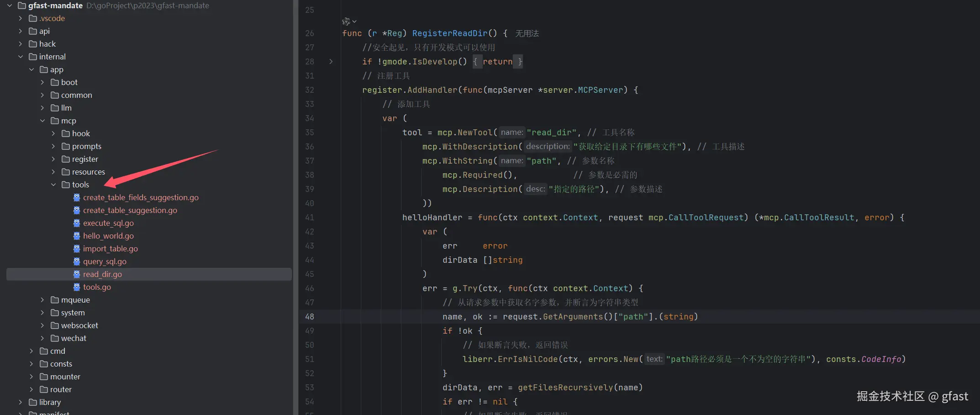The width and height of the screenshot is (980, 415).
Task: Click ErrIsNilCode on line 51
Action: (x=528, y=359)
